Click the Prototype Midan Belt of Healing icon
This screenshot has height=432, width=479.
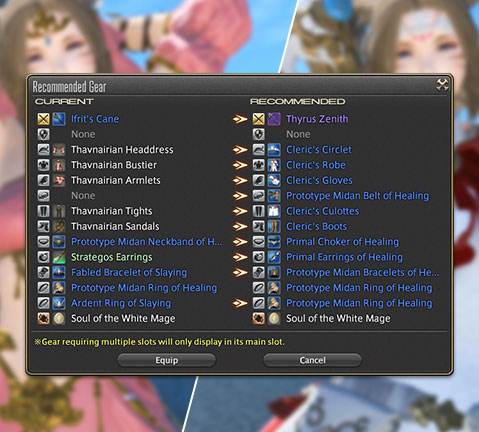[274, 196]
